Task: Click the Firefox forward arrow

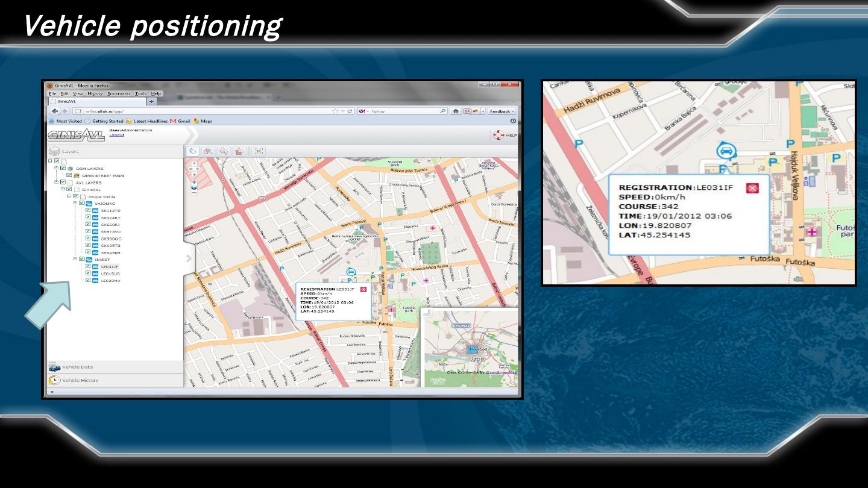Action: pyautogui.click(x=64, y=111)
